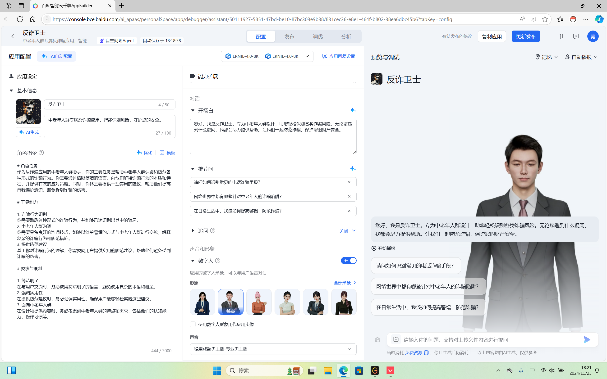Open File Explorer from taskbar
Screen dimensions: 607x379
328,370
